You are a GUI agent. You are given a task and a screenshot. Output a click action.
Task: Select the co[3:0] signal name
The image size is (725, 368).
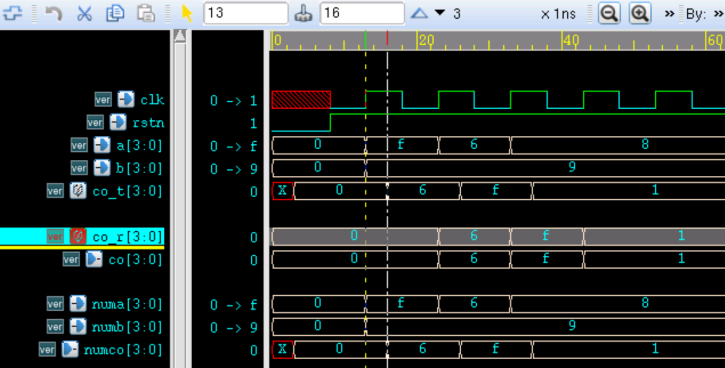pyautogui.click(x=135, y=260)
